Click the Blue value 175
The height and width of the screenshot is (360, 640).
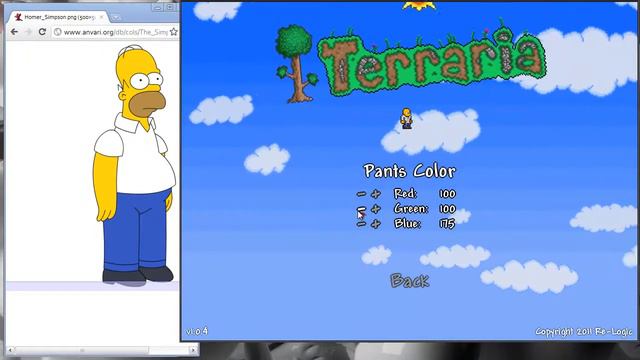click(x=447, y=224)
